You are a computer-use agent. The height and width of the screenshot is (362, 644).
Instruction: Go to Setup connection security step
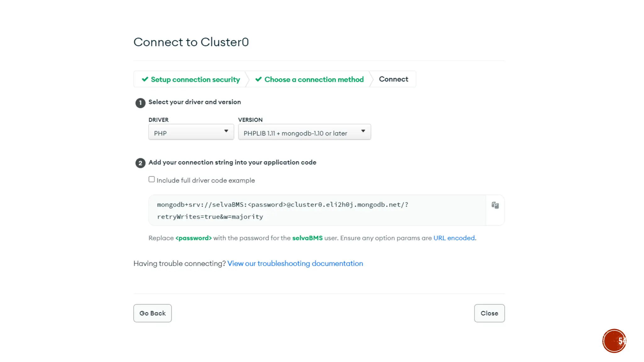click(195, 80)
